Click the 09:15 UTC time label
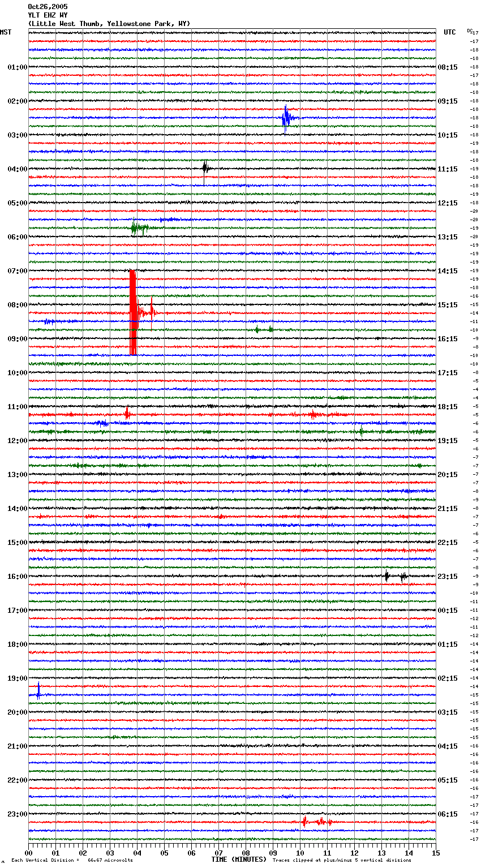Viewport: 481px width, 868px height. pos(448,101)
